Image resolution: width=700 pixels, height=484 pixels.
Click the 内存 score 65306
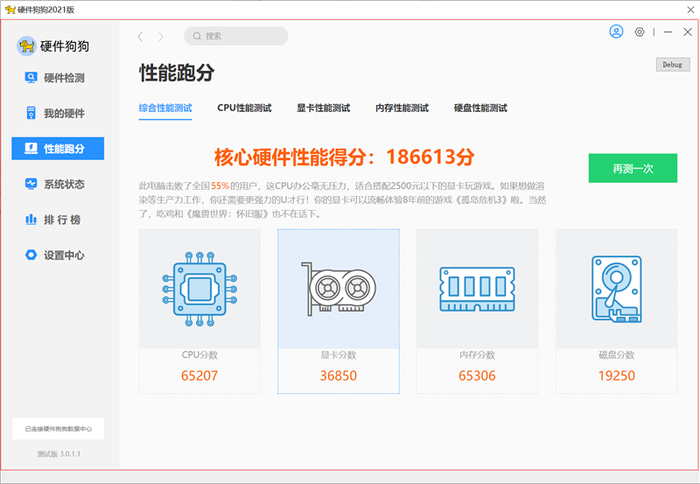click(477, 376)
